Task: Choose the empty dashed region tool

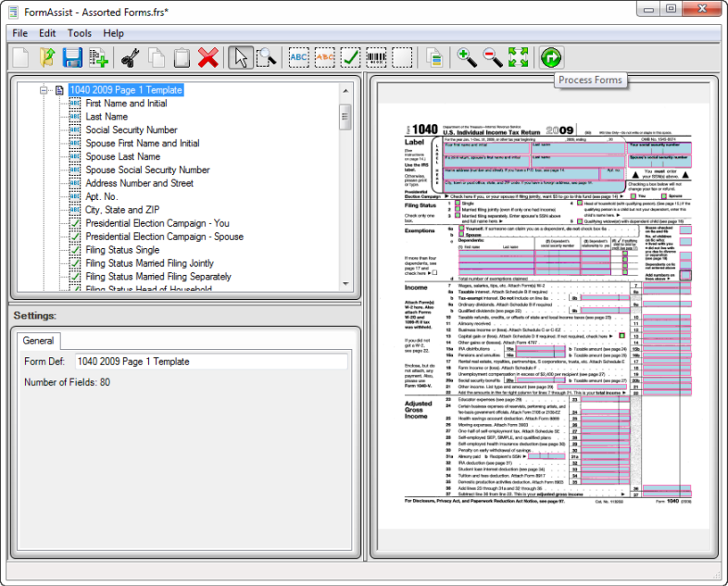Action: point(402,57)
